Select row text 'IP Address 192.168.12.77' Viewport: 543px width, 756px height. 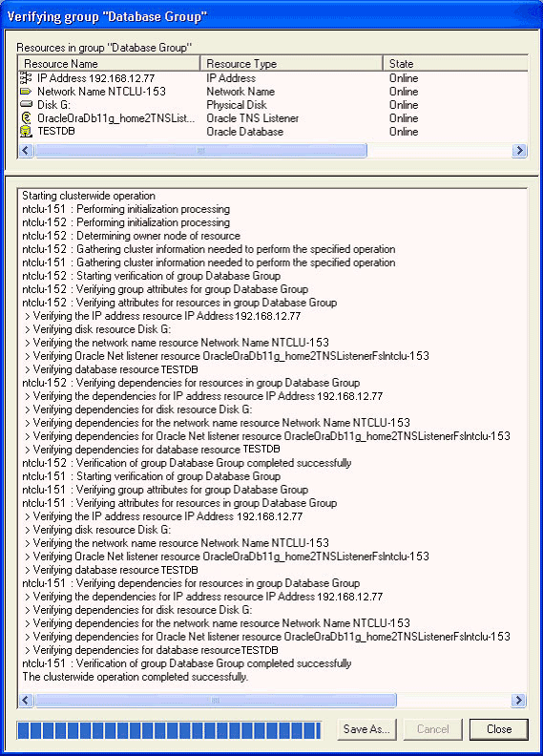click(95, 78)
